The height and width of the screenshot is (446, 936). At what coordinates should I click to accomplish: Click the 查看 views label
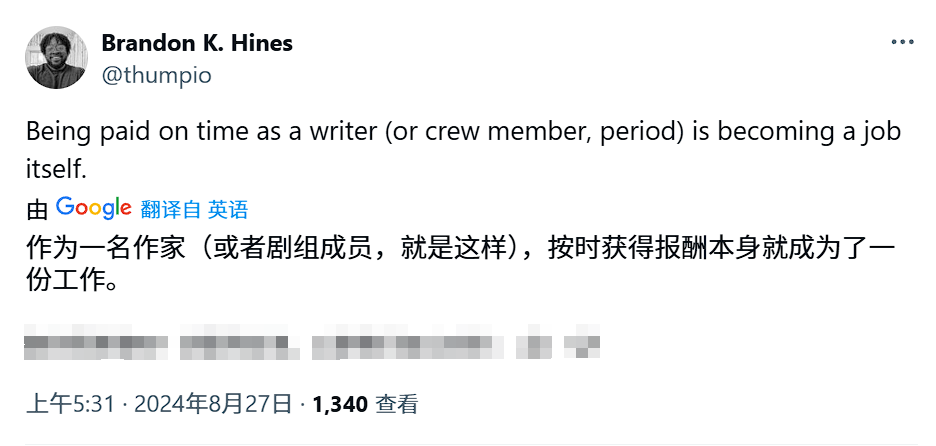coord(396,404)
